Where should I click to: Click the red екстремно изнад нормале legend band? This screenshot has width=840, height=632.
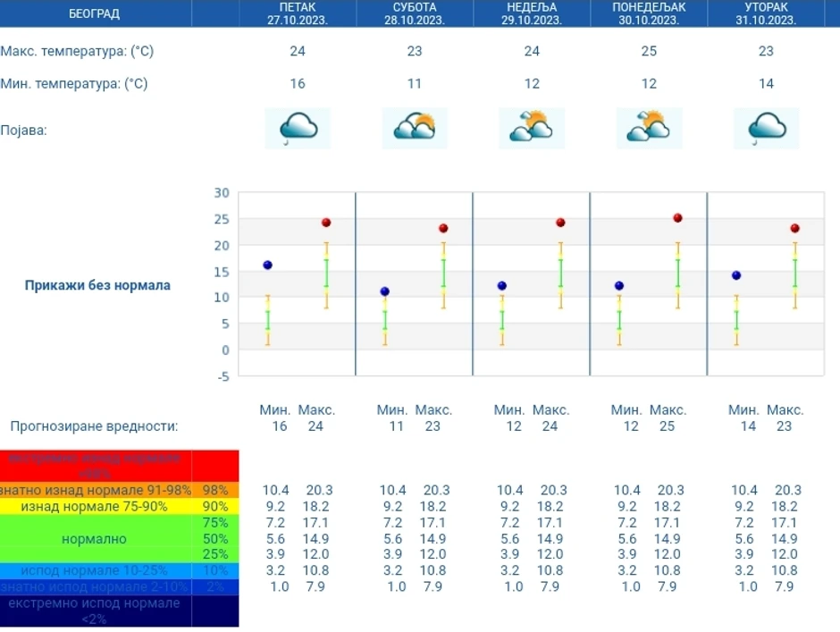click(x=94, y=466)
